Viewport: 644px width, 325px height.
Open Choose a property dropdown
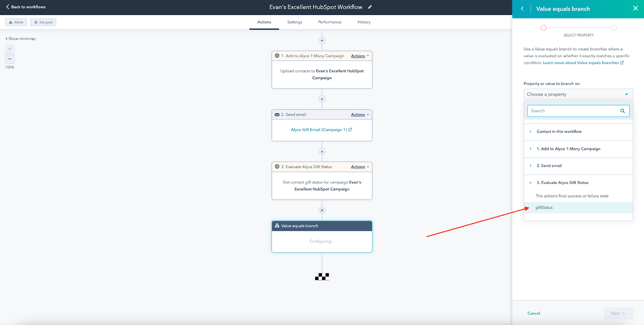pos(578,94)
